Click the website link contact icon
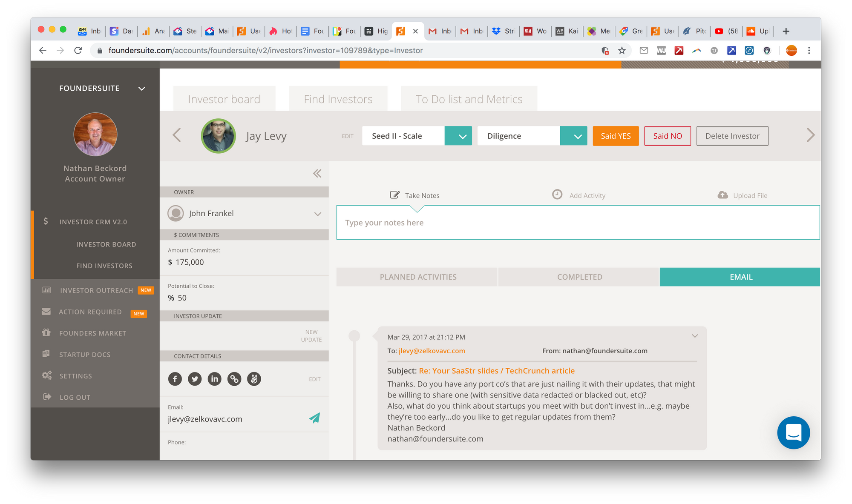Screen dimensions: 852x504 (x=234, y=379)
